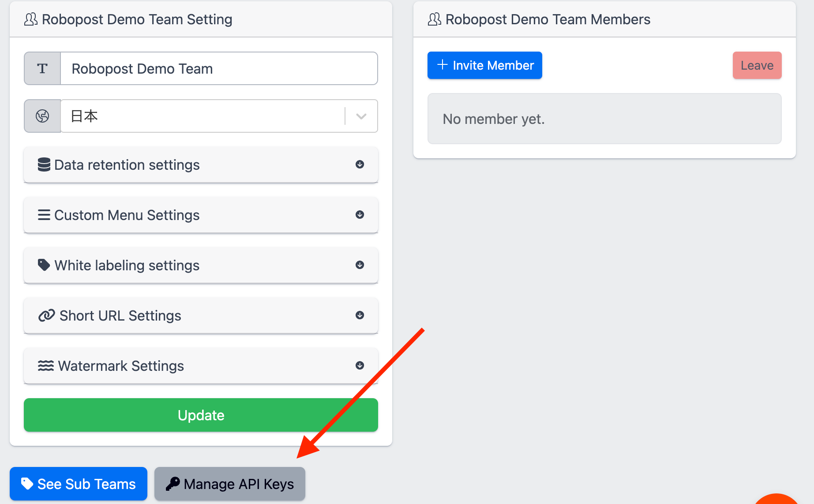The width and height of the screenshot is (814, 504).
Task: Click the Robopost Demo Team Members header icon
Action: (x=435, y=19)
